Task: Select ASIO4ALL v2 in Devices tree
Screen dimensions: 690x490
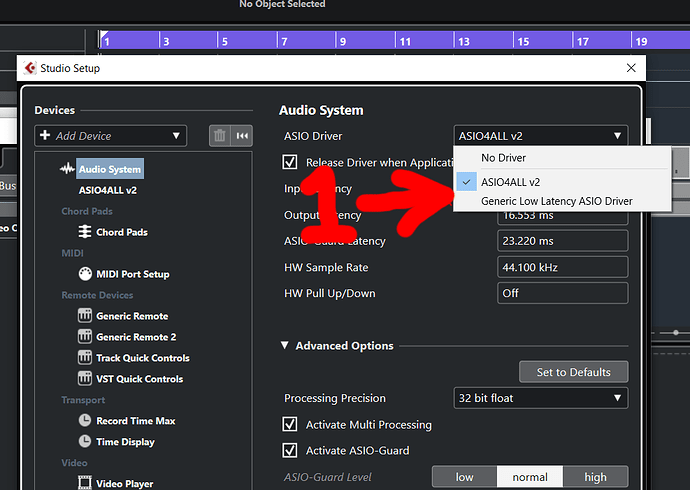Action: coord(107,190)
